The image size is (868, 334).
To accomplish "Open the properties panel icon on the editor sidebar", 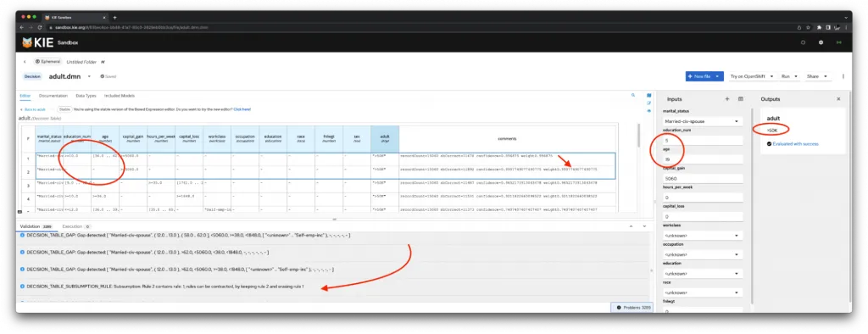I will (648, 95).
